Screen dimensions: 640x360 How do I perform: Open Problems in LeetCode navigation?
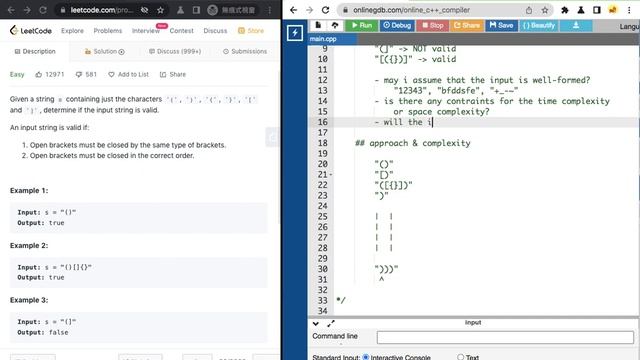[x=108, y=31]
